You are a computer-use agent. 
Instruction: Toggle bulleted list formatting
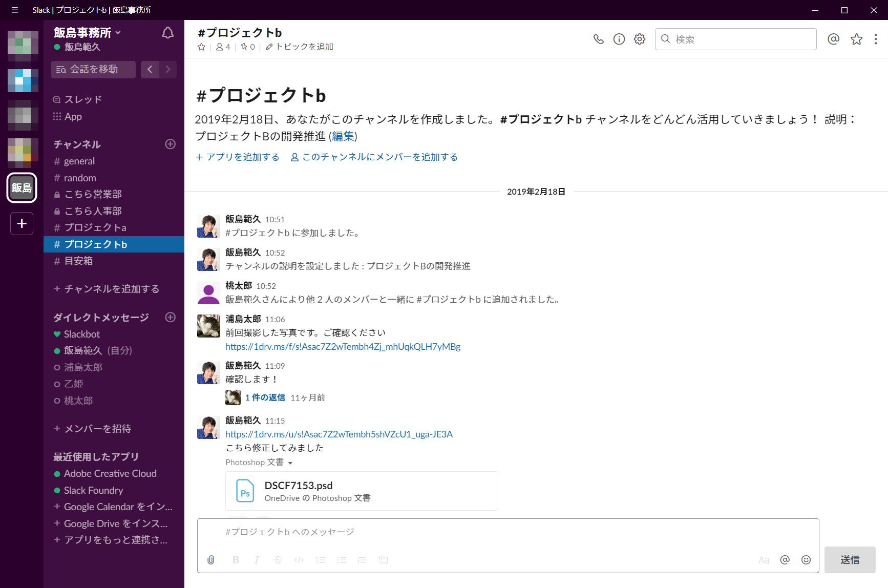pyautogui.click(x=342, y=560)
